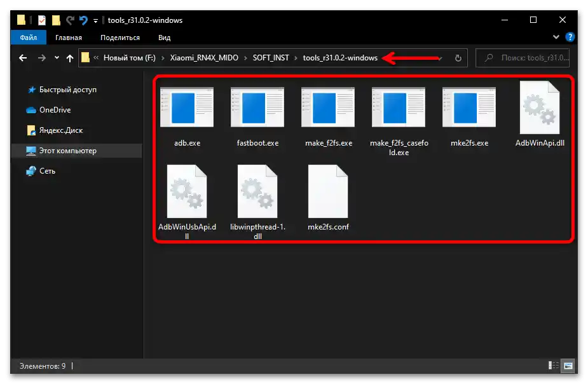Expand the ribbon with chevron

pyautogui.click(x=556, y=37)
